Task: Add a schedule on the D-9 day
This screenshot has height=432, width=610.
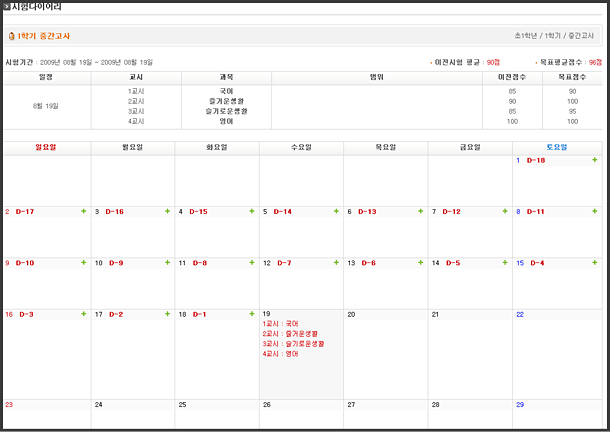Action: [168, 263]
